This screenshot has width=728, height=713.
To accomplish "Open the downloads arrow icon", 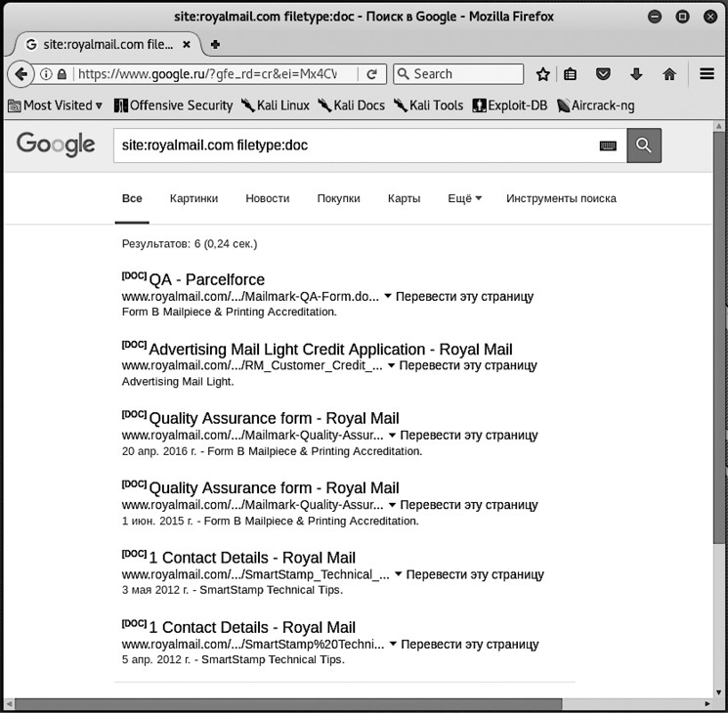I will [636, 74].
